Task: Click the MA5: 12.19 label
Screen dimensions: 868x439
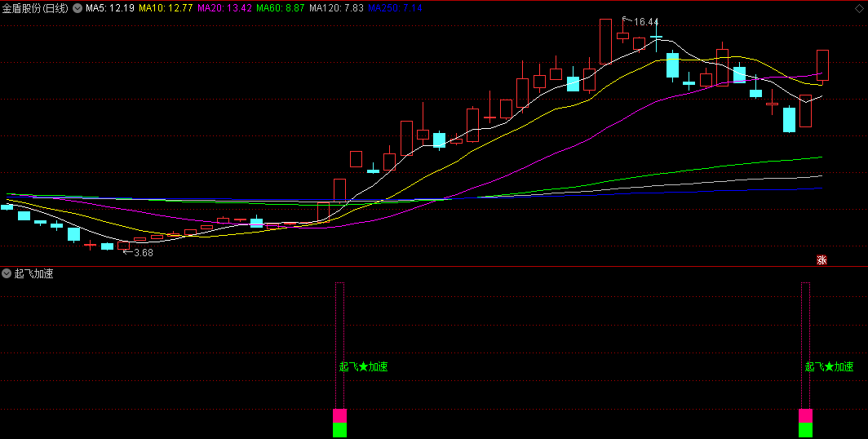Action: click(109, 8)
